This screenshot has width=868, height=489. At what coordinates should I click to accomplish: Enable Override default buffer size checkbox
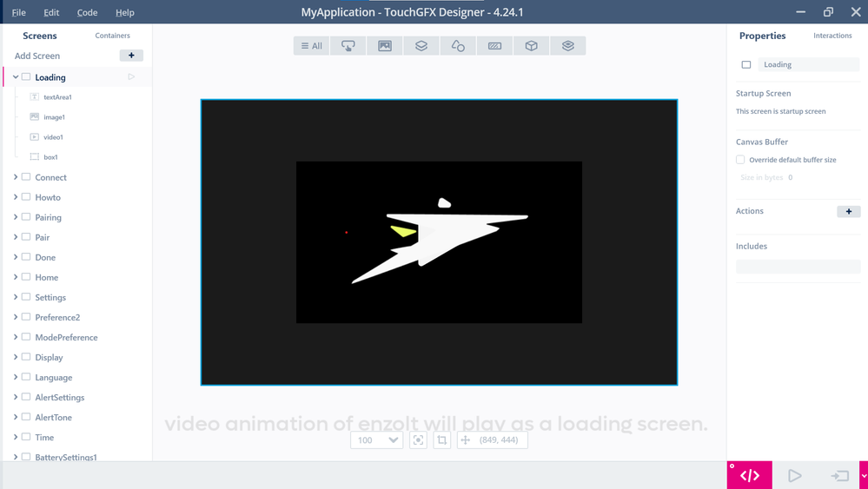(x=740, y=159)
